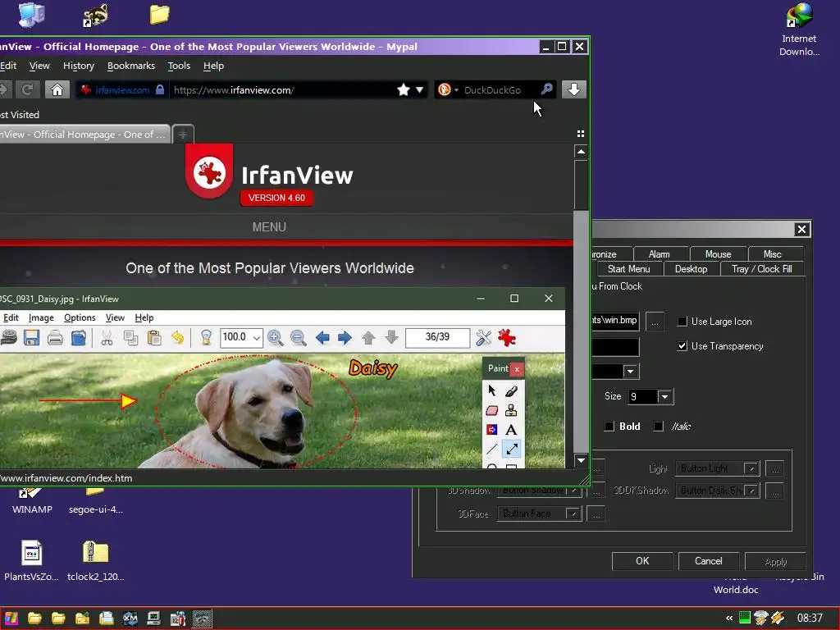Click the green tray icon
The height and width of the screenshot is (630, 840).
point(745,618)
